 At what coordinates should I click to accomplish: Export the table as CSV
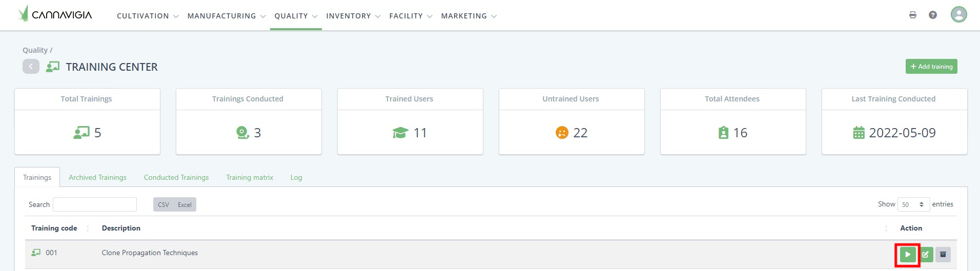pyautogui.click(x=164, y=205)
